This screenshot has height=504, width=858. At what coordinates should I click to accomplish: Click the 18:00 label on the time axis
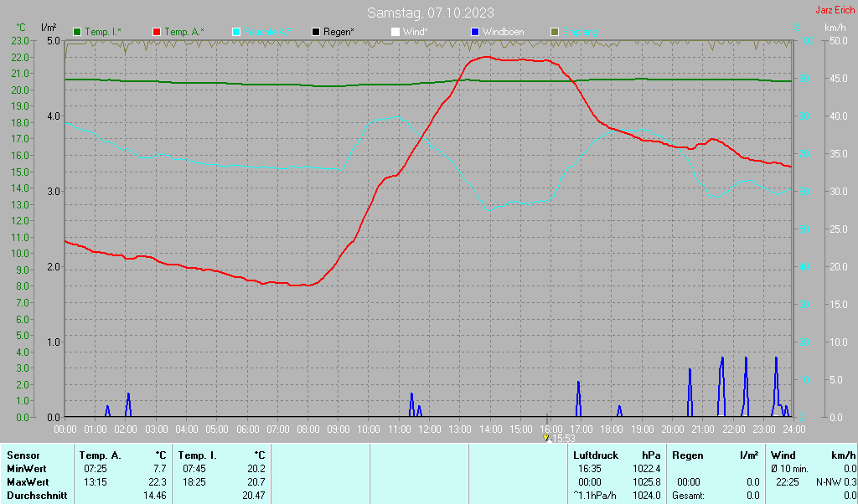(x=611, y=429)
